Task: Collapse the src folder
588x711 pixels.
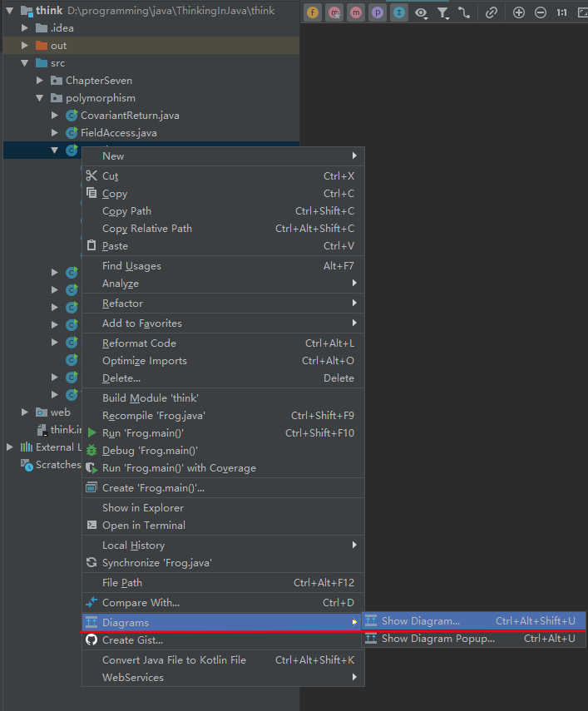Action: coord(25,63)
